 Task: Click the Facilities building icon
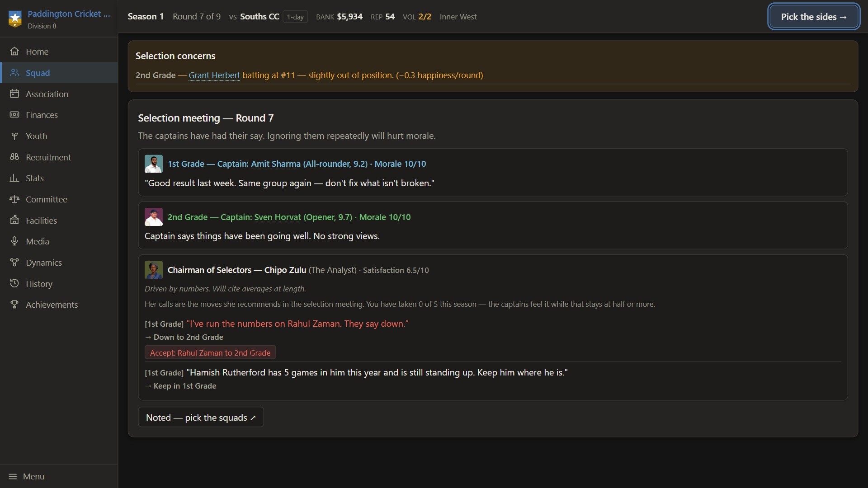click(x=14, y=221)
